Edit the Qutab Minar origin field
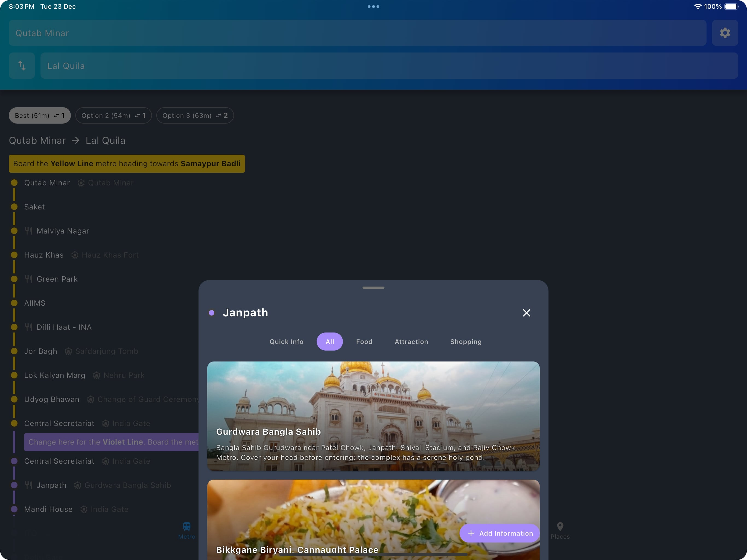747x560 pixels. click(357, 33)
